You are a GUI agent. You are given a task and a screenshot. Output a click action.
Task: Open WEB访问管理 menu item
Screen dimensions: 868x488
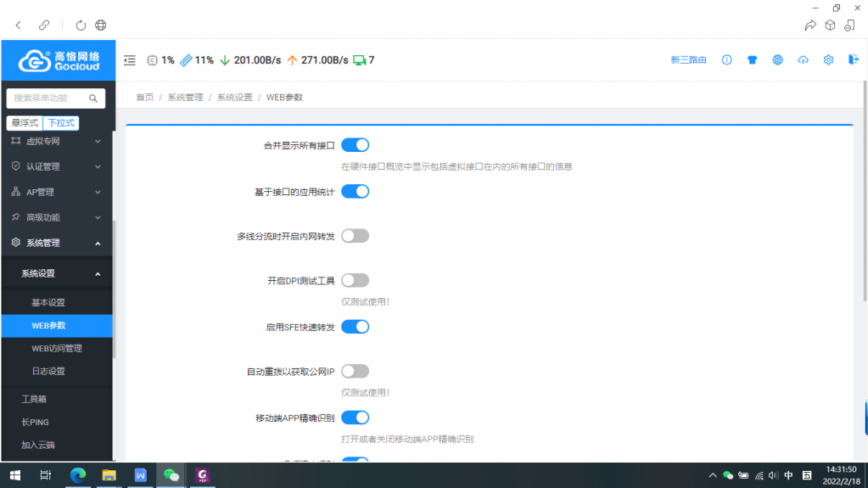click(x=57, y=349)
